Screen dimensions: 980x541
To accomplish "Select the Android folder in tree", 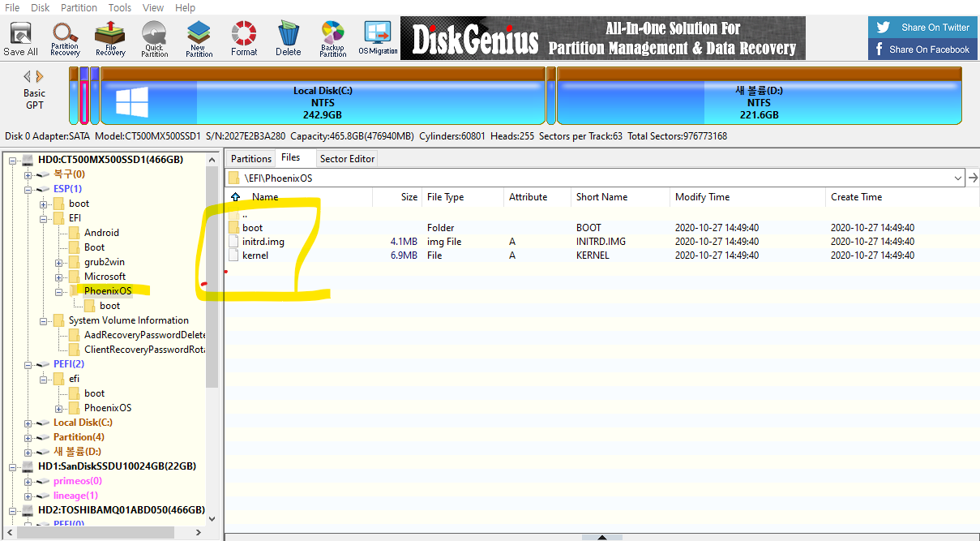I will pos(101,233).
